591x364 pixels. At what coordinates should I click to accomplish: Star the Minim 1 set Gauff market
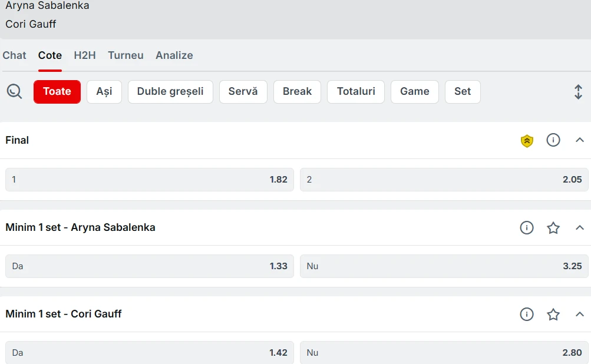point(553,315)
